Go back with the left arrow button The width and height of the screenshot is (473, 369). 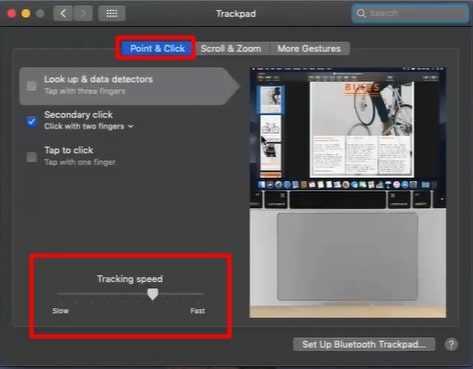tap(63, 14)
